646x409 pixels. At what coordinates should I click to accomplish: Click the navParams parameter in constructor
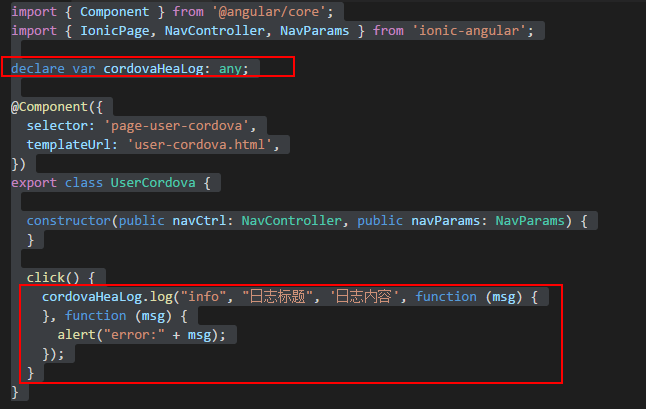[449, 220]
